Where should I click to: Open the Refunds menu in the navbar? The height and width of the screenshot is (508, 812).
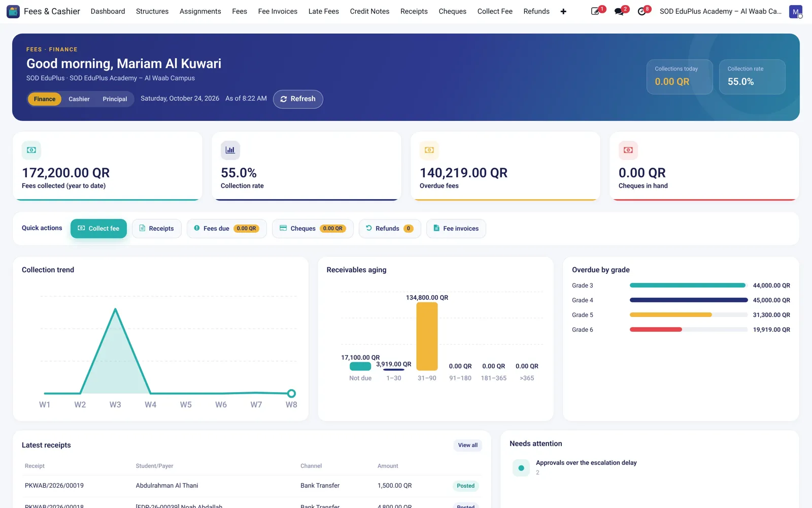[536, 11]
